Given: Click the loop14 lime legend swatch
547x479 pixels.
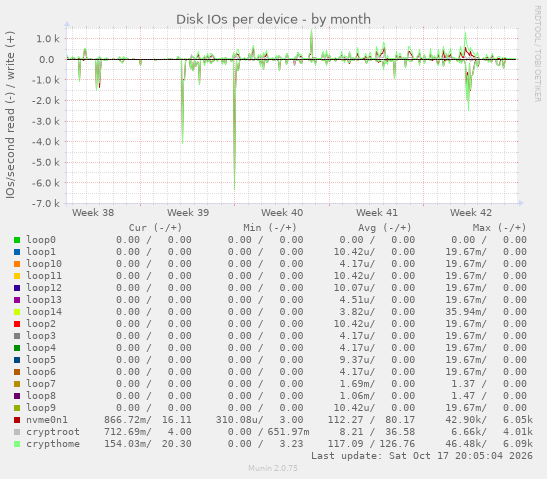Looking at the screenshot, I should click(17, 312).
